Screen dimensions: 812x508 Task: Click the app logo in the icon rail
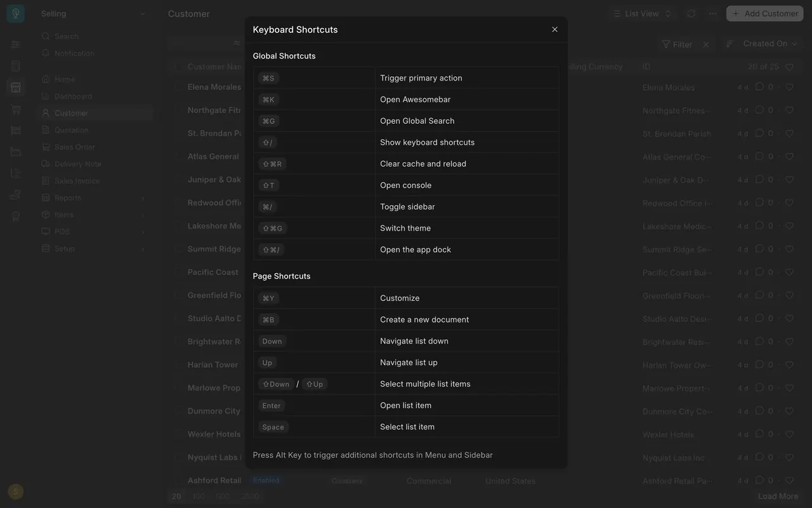click(x=16, y=13)
